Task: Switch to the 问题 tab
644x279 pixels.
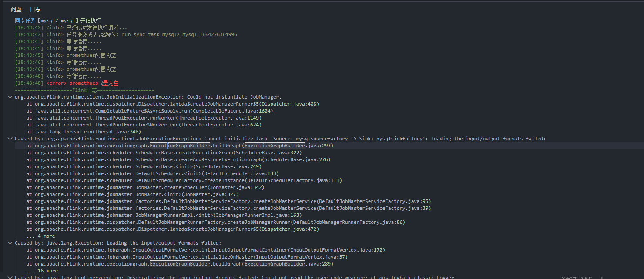Action: click(x=16, y=9)
